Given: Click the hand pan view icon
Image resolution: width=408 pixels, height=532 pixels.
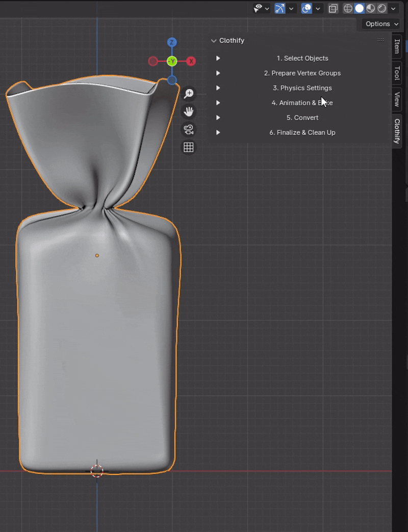Looking at the screenshot, I should pos(189,112).
